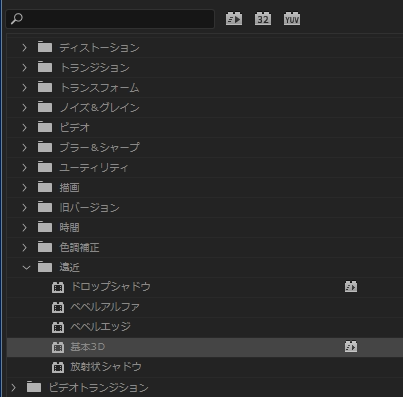403x397 pixels.
Task: Expand the ブラー&シャープ folder
Action: pyautogui.click(x=24, y=148)
